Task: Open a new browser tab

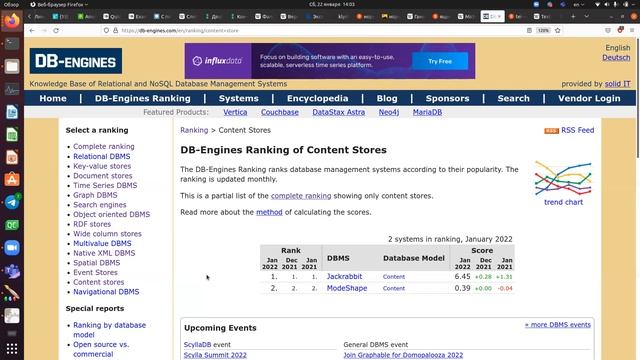Action: 573,16
